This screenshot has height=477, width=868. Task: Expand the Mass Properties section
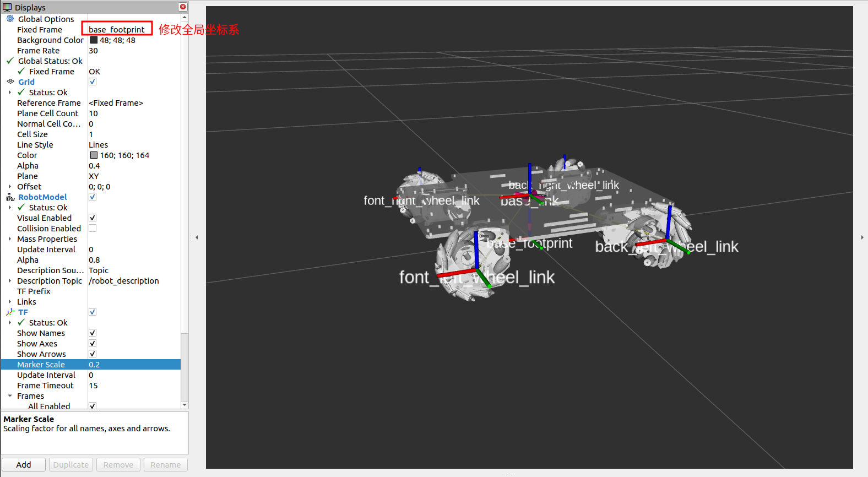coord(10,239)
